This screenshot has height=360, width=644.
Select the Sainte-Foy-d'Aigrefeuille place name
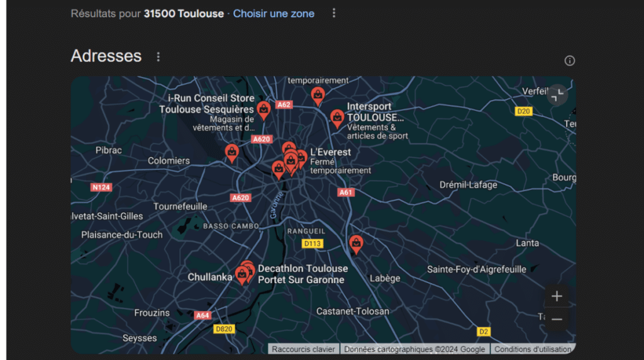click(477, 269)
